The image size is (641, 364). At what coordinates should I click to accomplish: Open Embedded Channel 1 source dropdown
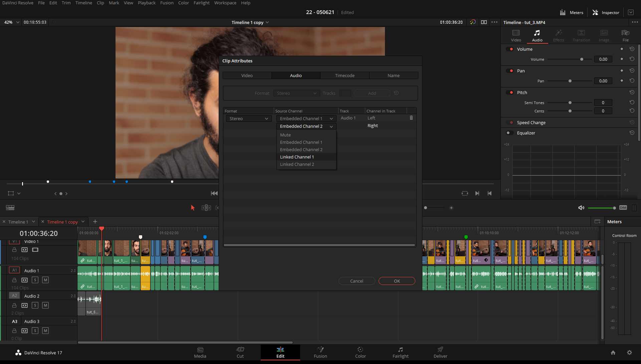[x=306, y=118]
